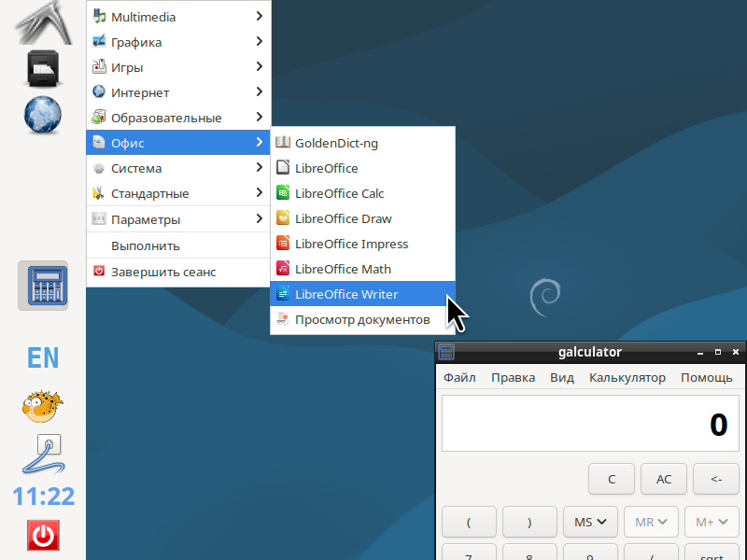
Task: Expand the Параметры submenu arrow
Action: [260, 219]
